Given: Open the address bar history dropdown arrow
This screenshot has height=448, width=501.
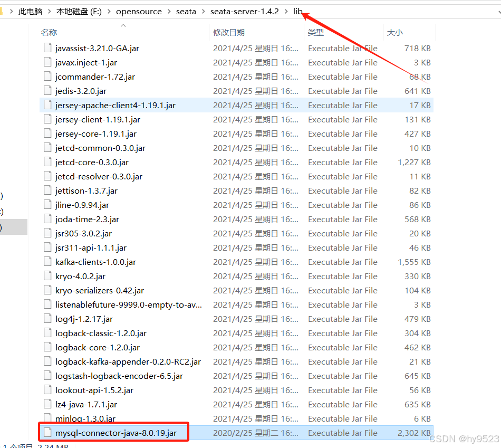Looking at the screenshot, I should 499,12.
